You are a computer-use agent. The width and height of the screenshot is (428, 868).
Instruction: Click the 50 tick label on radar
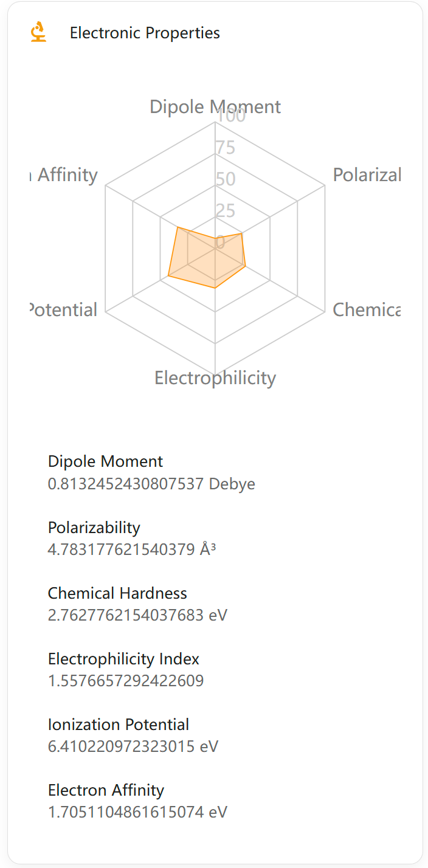point(224,179)
